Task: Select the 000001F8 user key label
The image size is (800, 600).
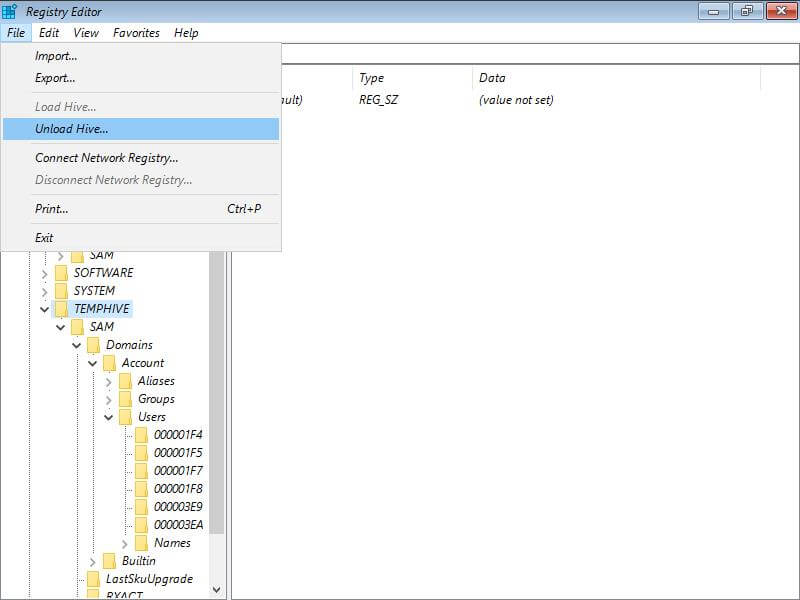Action: [x=178, y=489]
